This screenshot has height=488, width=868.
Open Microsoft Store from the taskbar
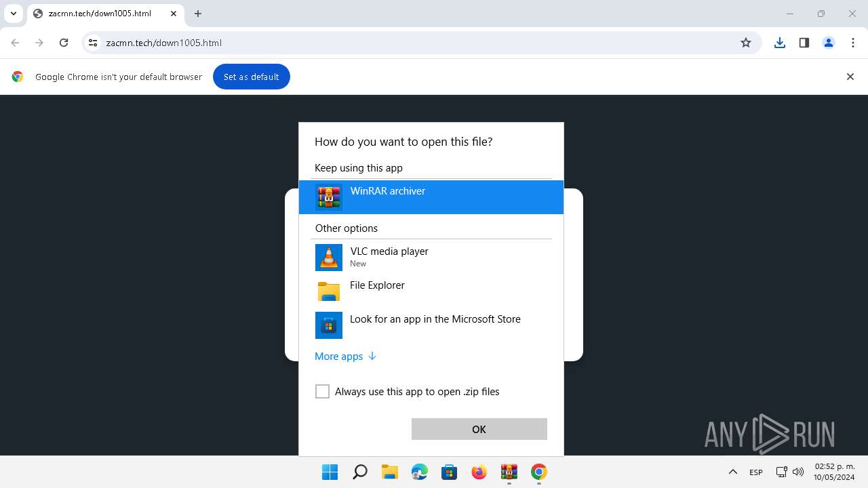pos(450,472)
